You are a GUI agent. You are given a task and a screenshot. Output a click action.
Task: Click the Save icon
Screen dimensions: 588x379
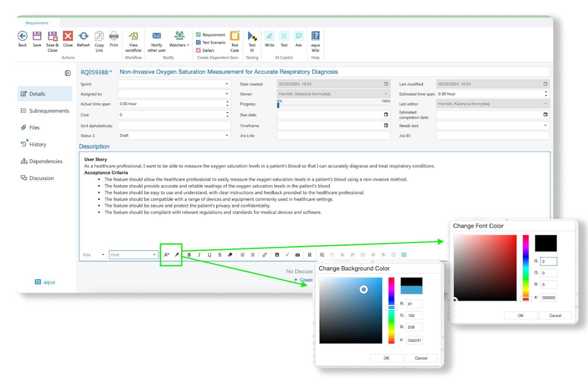click(37, 36)
